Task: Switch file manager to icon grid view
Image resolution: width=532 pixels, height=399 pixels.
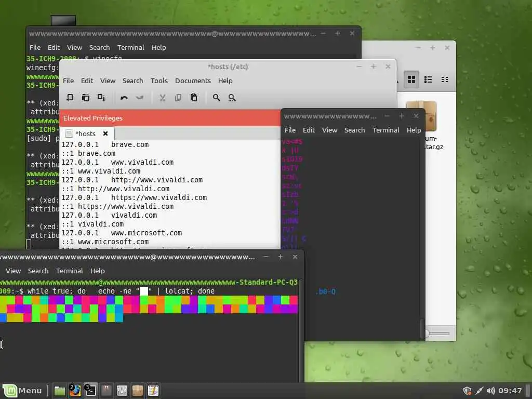Action: (411, 79)
